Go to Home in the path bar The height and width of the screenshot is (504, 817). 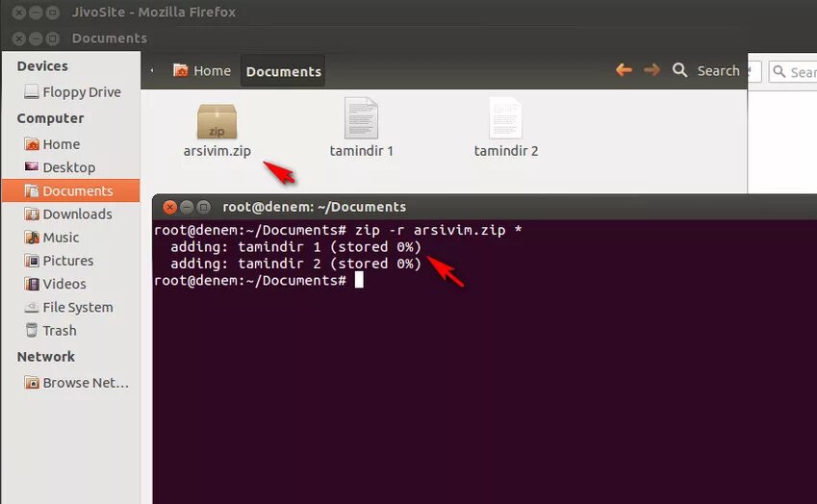pos(202,71)
